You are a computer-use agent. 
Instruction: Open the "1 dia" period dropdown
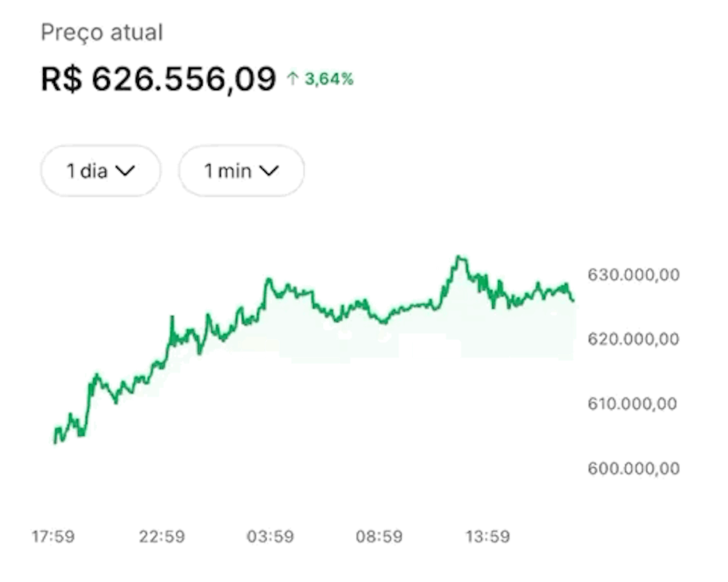click(100, 171)
